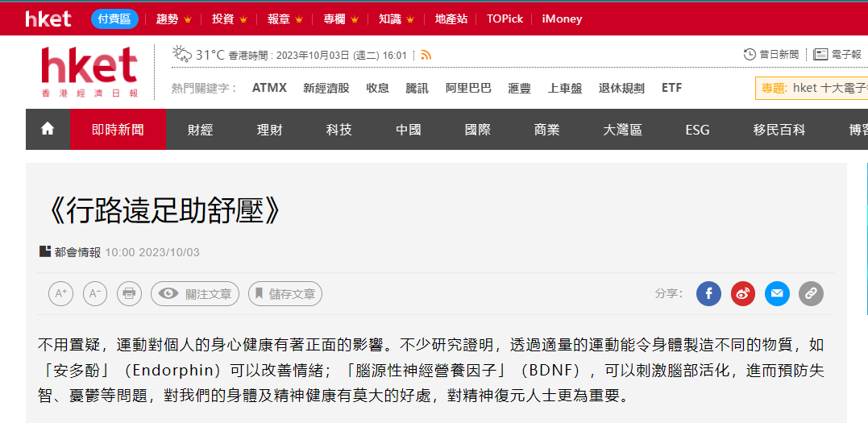Toggle 關注文章 follow button
868x423 pixels.
(195, 294)
